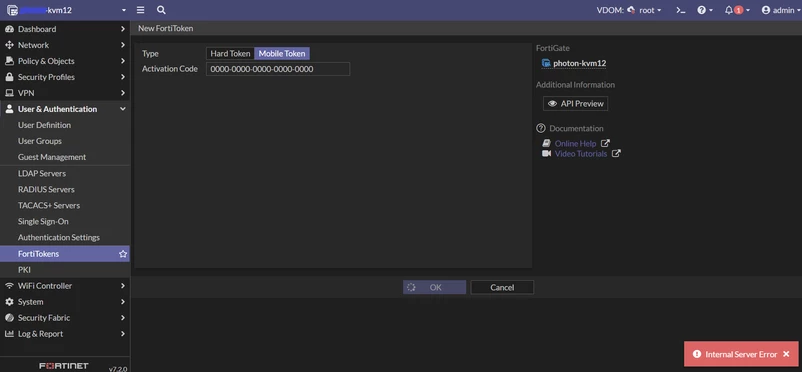Click the System gear icon

(x=9, y=302)
